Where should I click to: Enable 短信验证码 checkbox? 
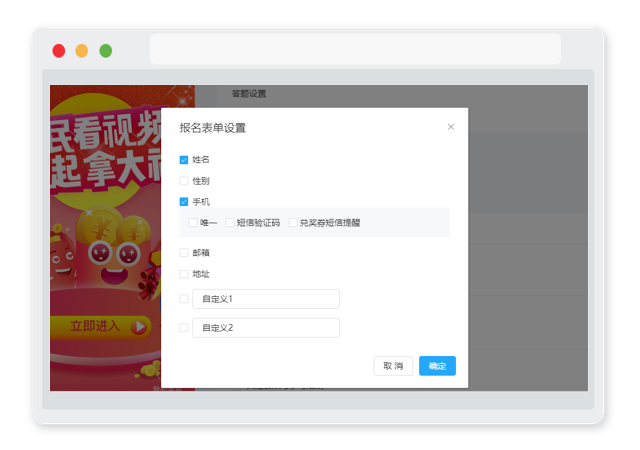click(230, 223)
